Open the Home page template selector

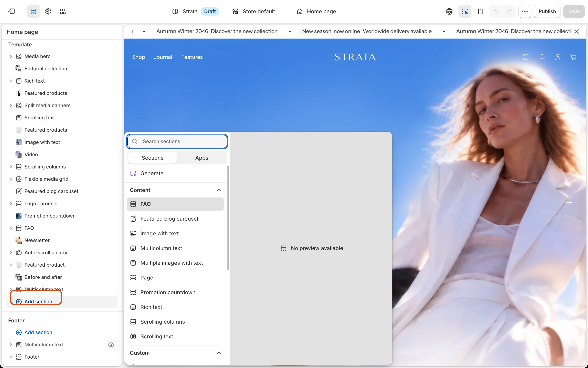coord(316,11)
